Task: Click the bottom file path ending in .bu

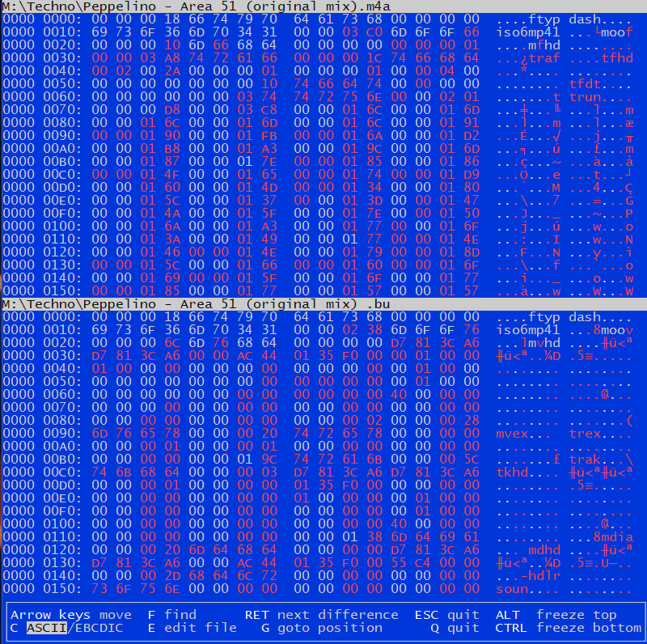Action: [197, 304]
